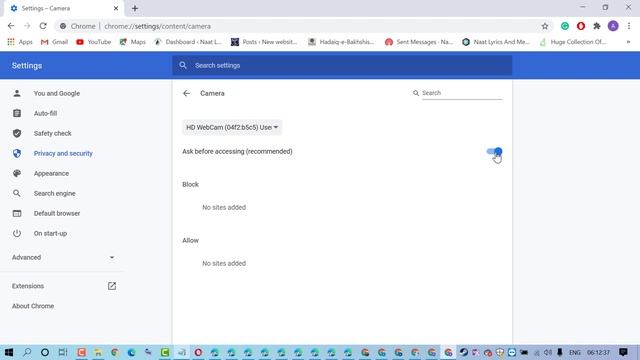Open Posts ‹ New websit... bookmark
The height and width of the screenshot is (360, 640).
point(264,42)
